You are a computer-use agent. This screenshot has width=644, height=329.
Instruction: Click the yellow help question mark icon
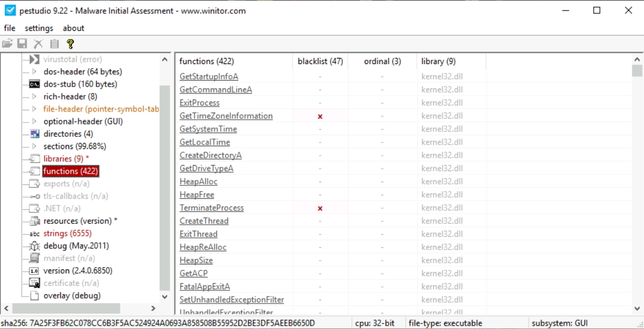(70, 44)
